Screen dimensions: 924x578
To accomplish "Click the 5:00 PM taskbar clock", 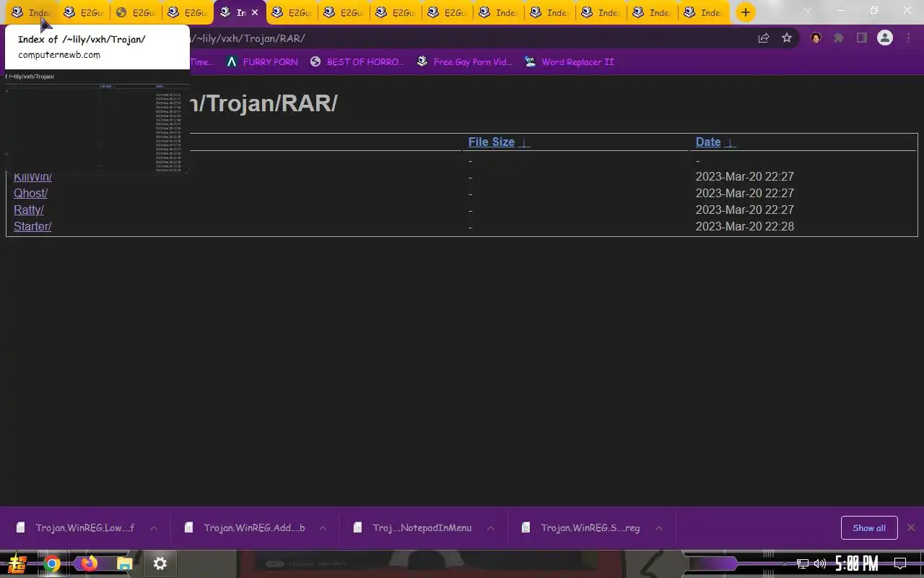I will click(857, 564).
